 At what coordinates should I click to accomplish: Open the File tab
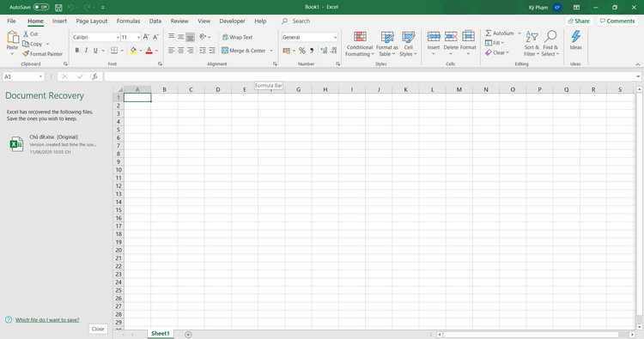point(11,21)
